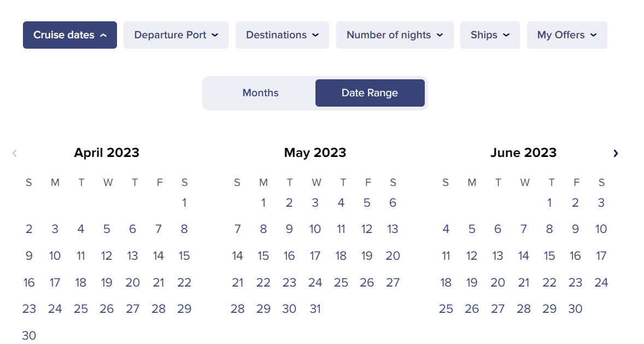Collapse the Cruise dates filter

point(70,35)
